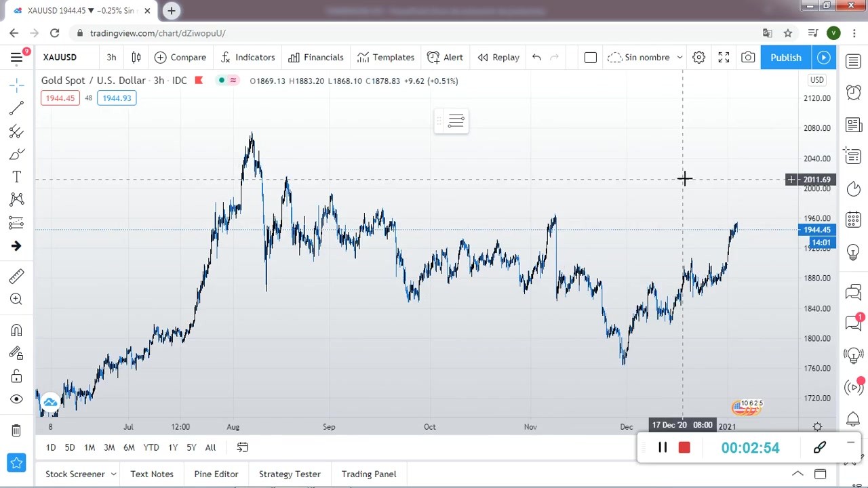Take a chart snapshot with camera icon
The width and height of the screenshot is (868, 488).
(x=747, y=58)
